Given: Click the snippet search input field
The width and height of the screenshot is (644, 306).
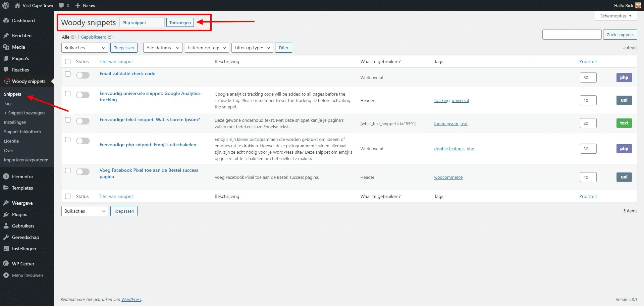Looking at the screenshot, I should [572, 35].
